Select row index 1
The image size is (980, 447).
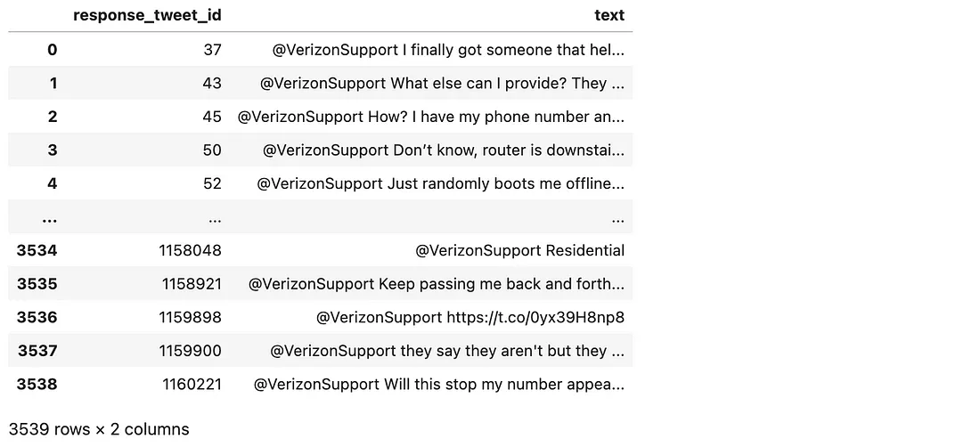point(53,83)
